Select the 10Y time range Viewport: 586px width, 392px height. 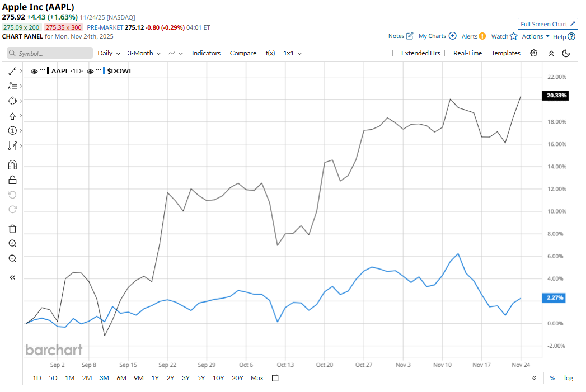[x=218, y=378]
